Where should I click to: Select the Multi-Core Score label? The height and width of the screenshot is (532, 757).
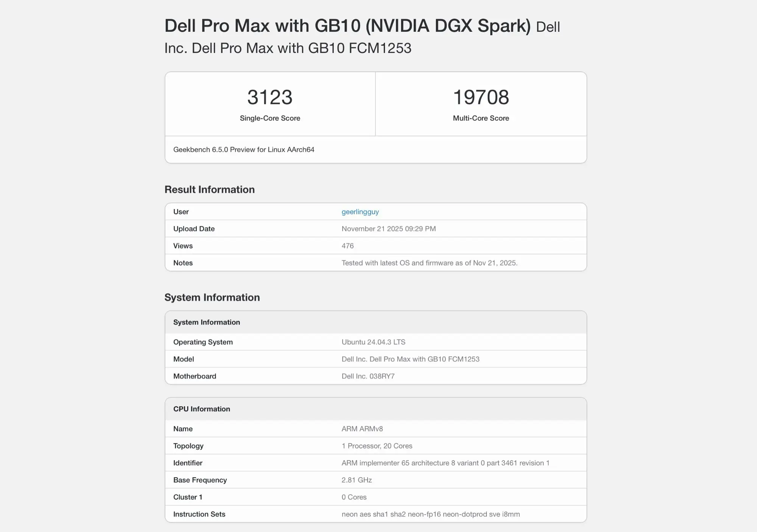481,118
